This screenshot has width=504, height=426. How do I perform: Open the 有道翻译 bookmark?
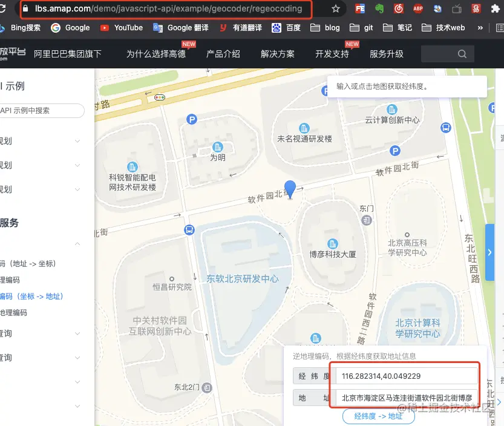[241, 28]
